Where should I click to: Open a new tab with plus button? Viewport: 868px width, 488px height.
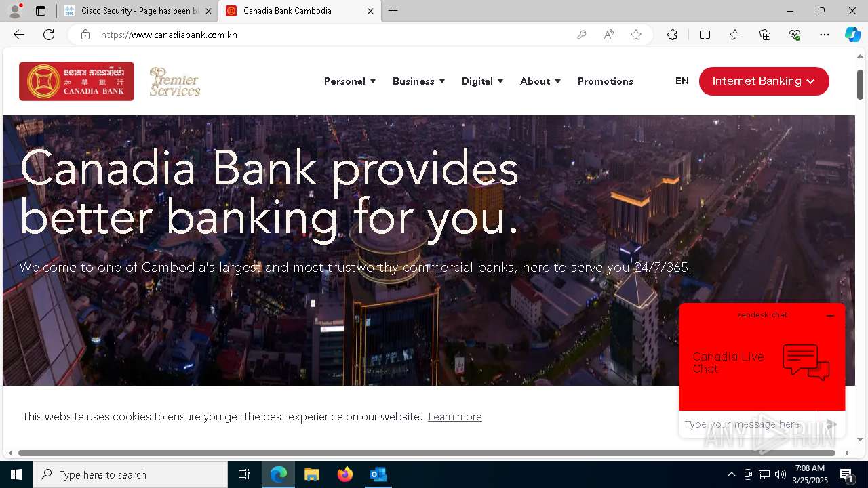click(393, 11)
